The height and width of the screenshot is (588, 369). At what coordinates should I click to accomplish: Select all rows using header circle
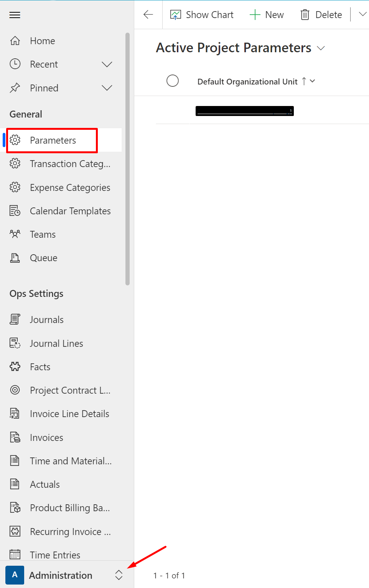point(173,81)
